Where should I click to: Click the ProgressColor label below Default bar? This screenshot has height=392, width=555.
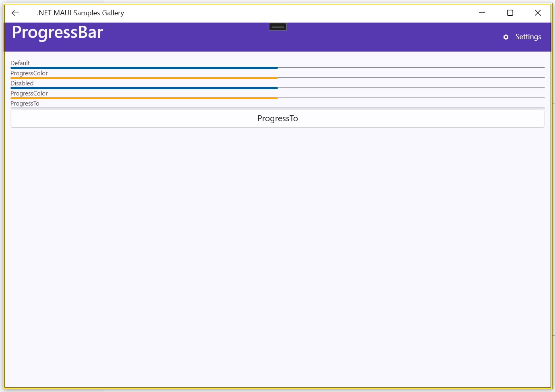29,73
